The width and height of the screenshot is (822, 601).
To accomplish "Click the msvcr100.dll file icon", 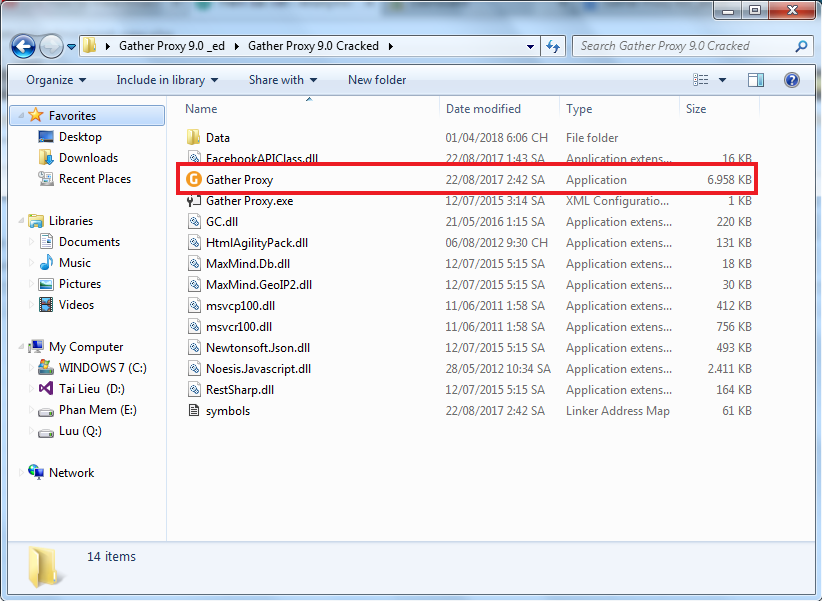I will click(x=194, y=326).
